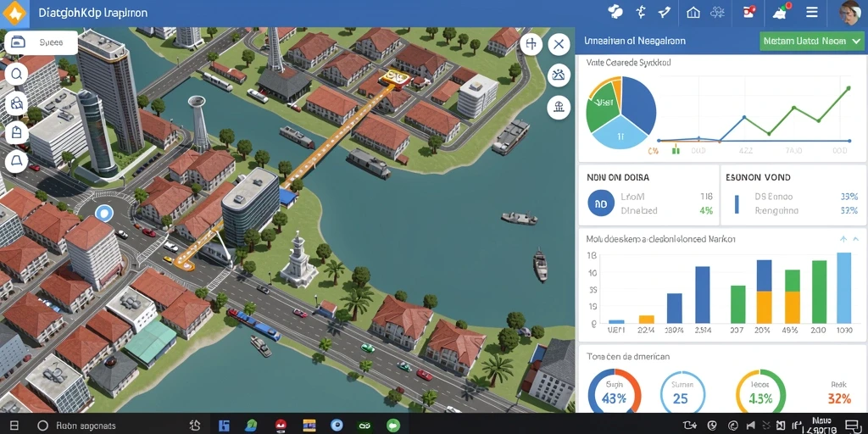Click the bell-shaped tool in map sidebar

[x=17, y=160]
